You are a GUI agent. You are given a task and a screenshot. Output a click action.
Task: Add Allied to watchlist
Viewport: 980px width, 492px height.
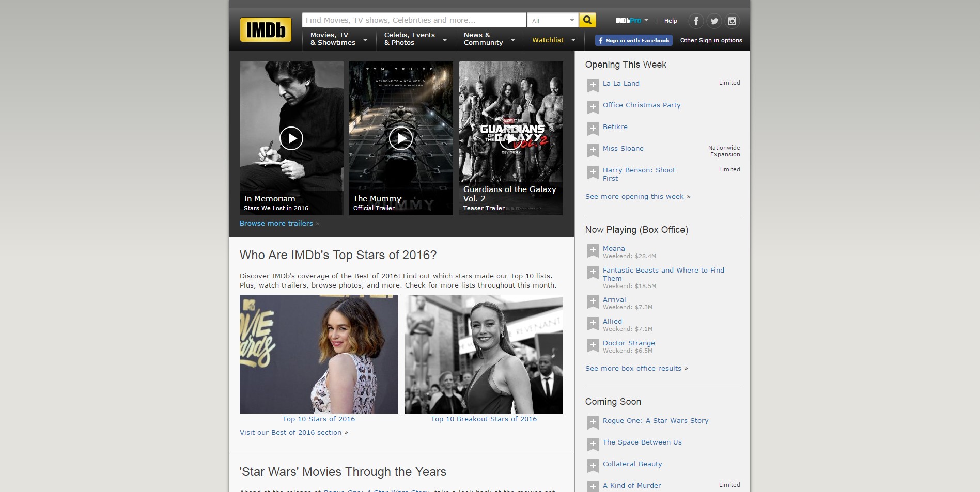click(593, 323)
